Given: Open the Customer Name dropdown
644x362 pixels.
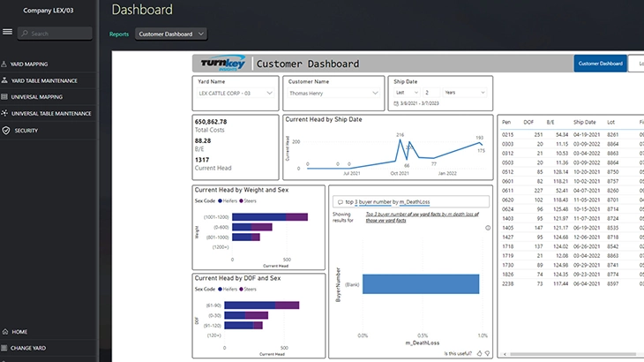Looking at the screenshot, I should 333,94.
